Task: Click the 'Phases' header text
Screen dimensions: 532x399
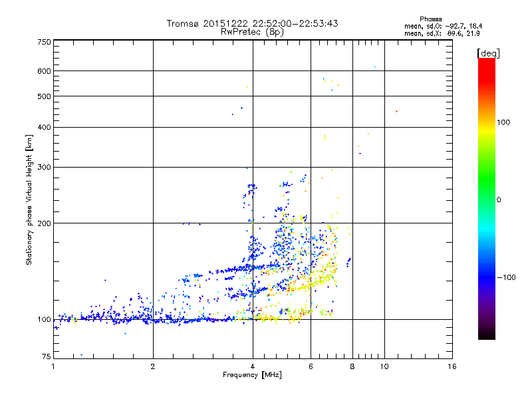Action: 430,19
